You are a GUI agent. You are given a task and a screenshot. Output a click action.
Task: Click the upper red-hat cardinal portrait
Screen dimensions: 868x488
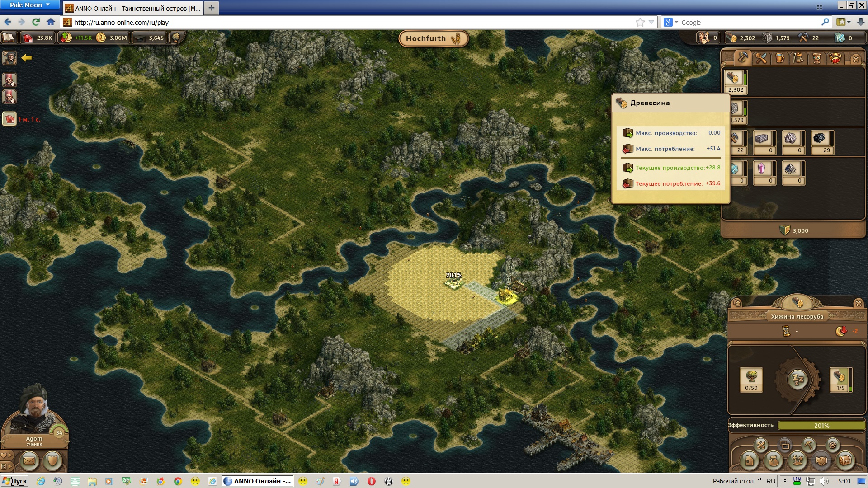(9, 80)
